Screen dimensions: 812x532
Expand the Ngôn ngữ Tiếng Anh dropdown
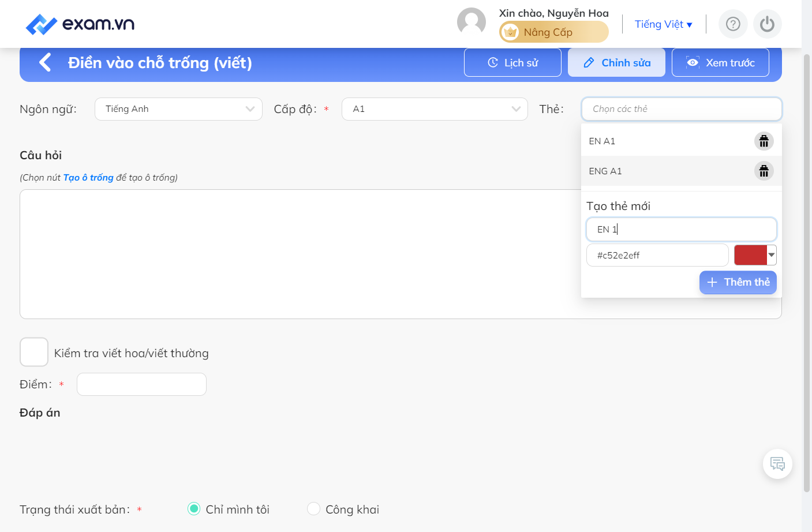[178, 109]
